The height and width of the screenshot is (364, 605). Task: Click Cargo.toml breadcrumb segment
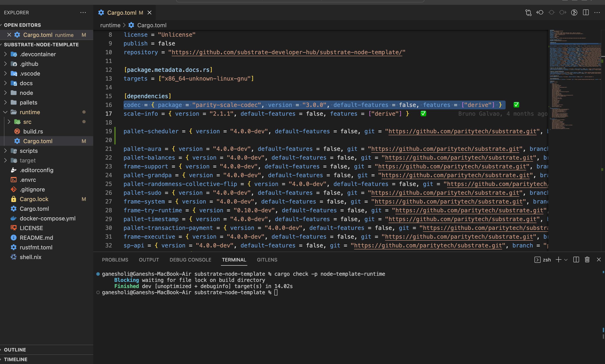[151, 25]
